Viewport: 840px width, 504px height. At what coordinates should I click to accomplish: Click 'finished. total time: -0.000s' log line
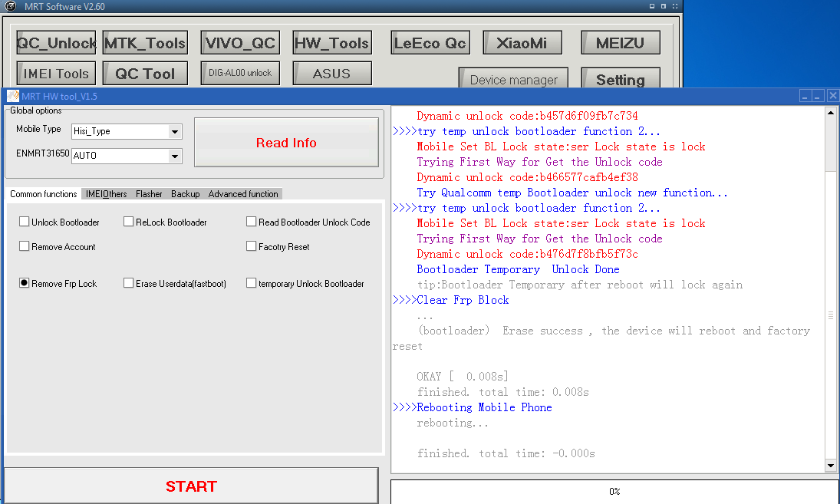tap(506, 453)
